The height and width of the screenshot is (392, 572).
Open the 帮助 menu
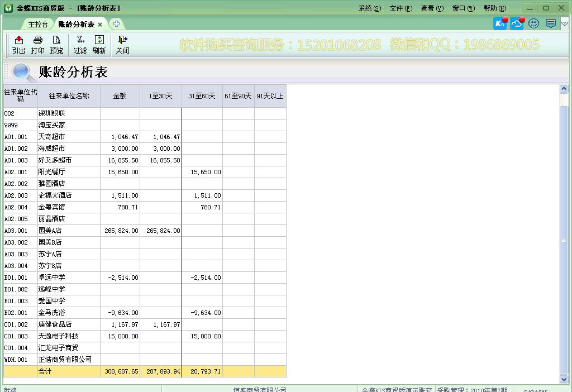point(494,8)
